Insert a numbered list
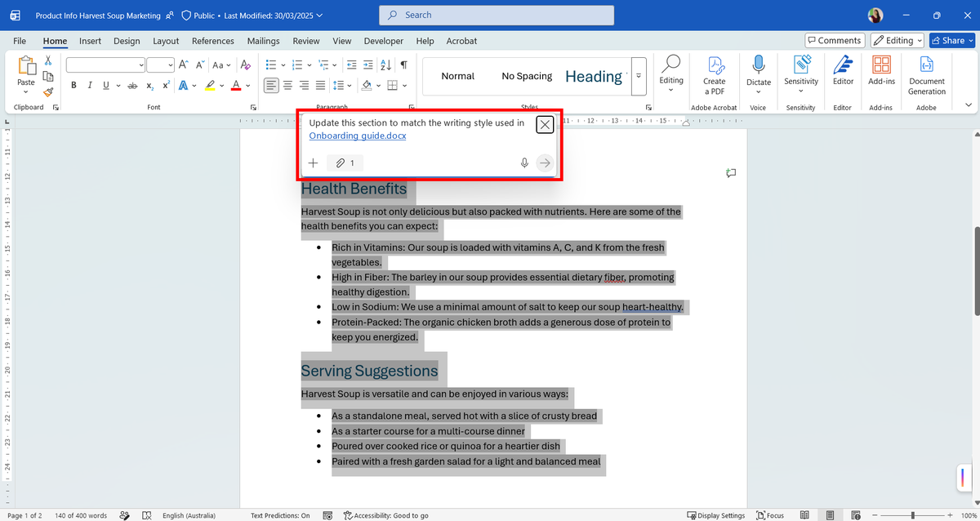 click(x=297, y=65)
